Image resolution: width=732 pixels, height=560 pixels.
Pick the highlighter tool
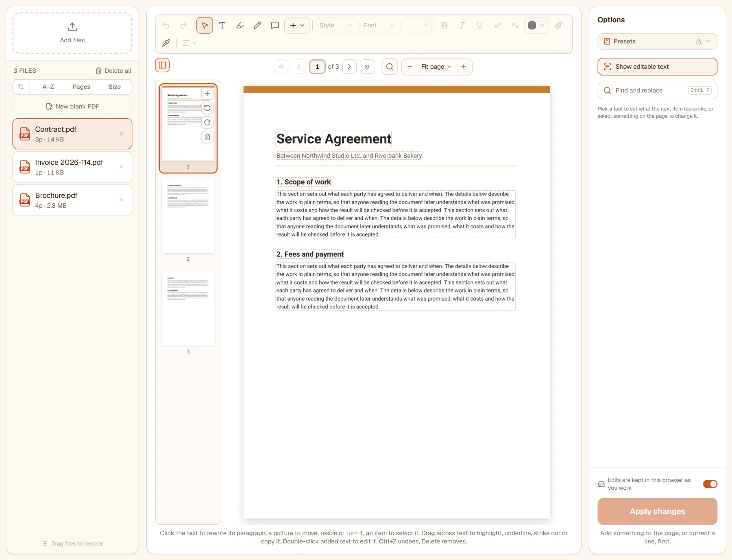click(x=240, y=25)
